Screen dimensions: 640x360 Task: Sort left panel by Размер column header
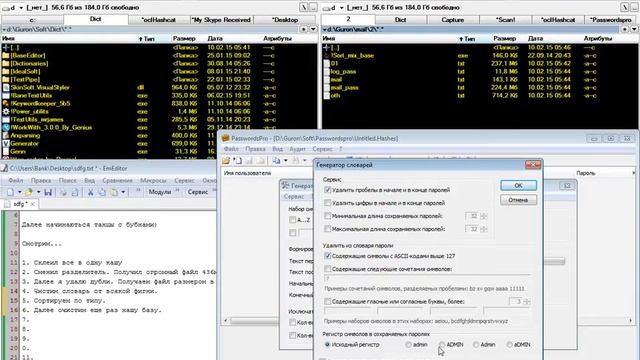pos(184,38)
